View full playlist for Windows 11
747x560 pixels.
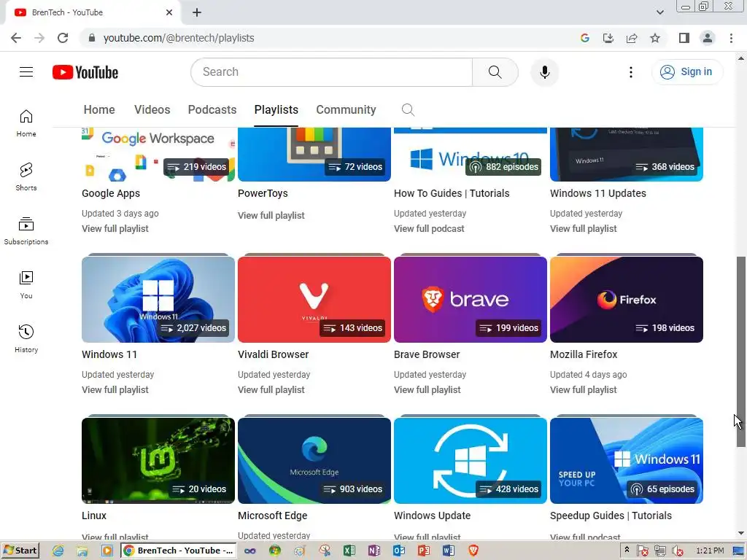point(115,389)
